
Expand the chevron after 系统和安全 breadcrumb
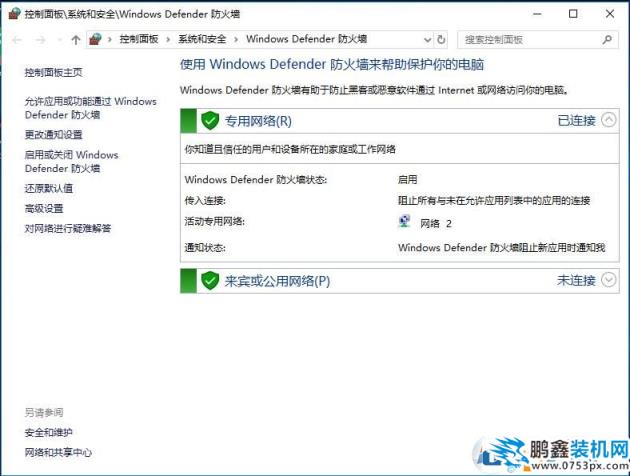click(236, 39)
